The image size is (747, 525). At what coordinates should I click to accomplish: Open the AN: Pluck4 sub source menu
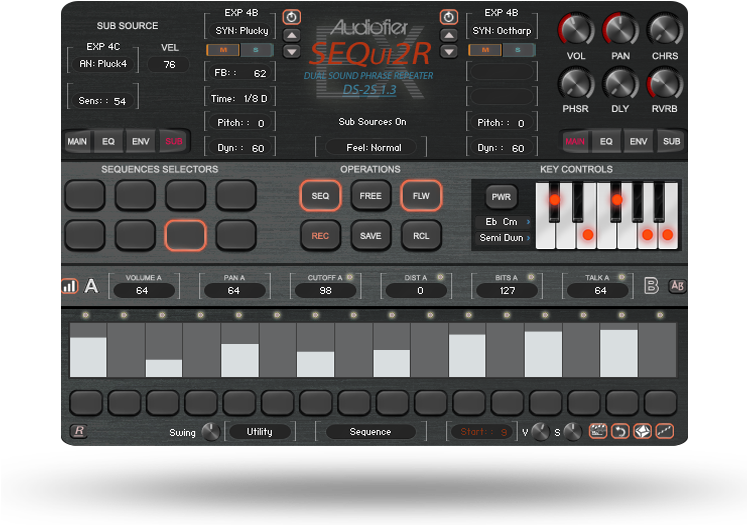click(x=103, y=63)
